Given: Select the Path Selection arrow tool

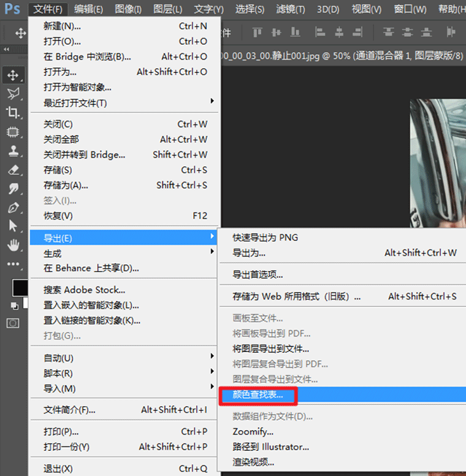Looking at the screenshot, I should point(13,226).
